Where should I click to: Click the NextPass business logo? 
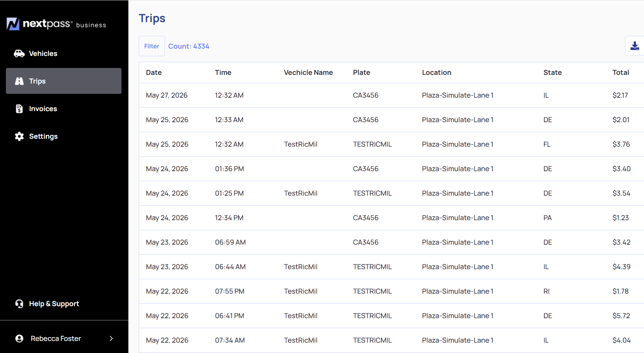pos(56,24)
